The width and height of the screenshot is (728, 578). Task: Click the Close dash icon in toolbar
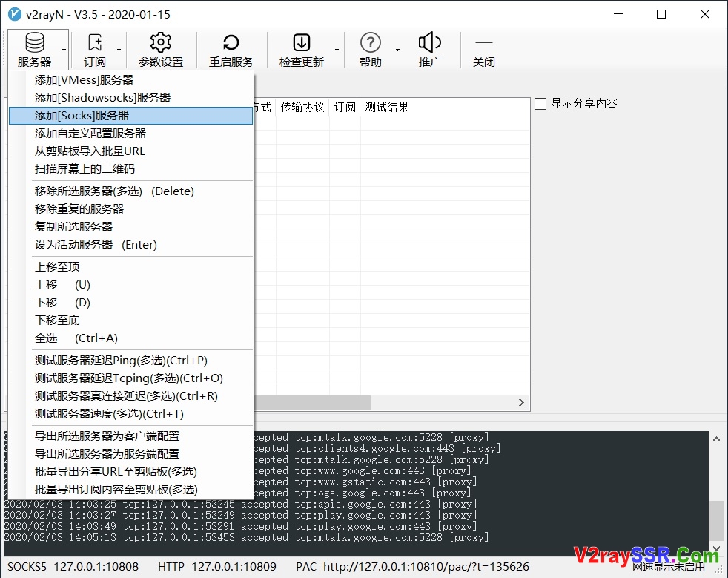(484, 43)
